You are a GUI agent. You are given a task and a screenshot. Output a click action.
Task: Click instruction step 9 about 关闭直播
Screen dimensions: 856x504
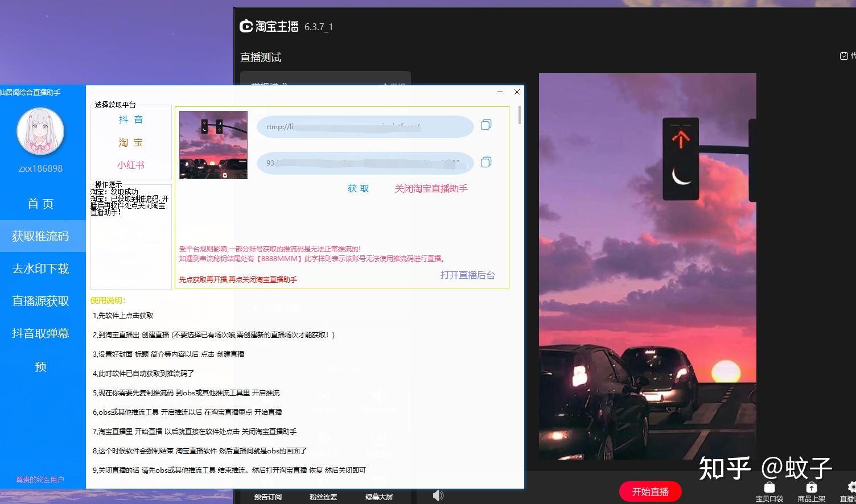[229, 470]
